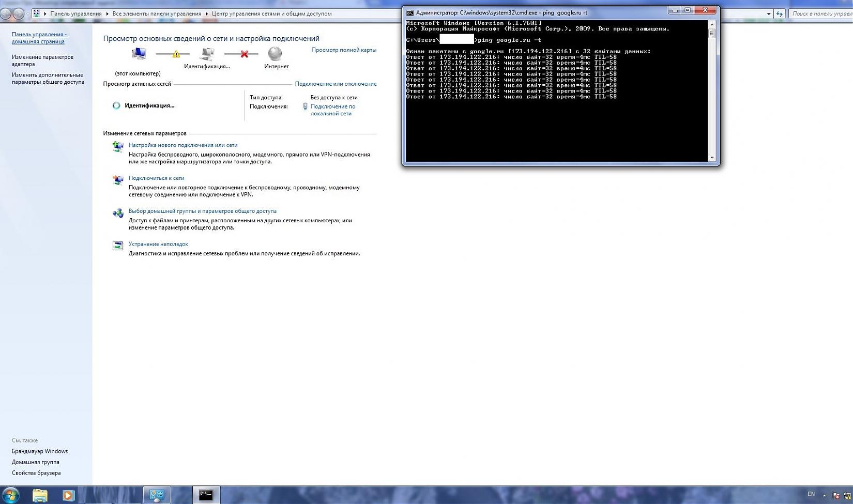Click the cmd.exe title bar system icon
Image resolution: width=853 pixels, height=504 pixels.
pos(410,13)
